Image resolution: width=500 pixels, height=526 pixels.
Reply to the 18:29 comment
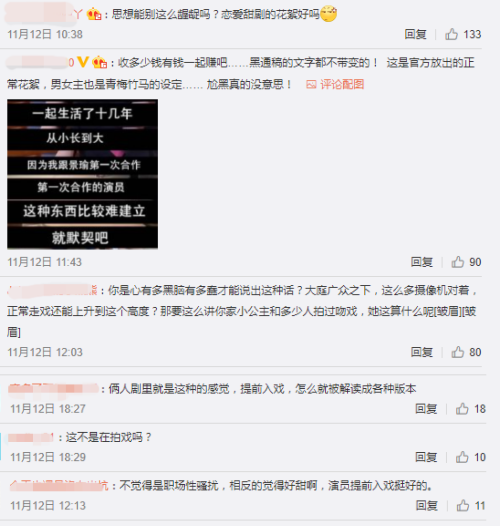point(426,457)
